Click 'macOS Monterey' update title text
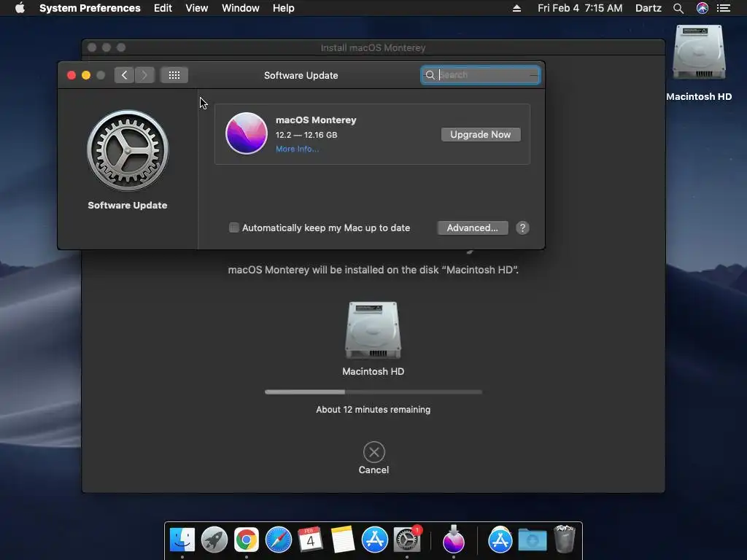Screen dimensions: 747x560 click(316, 120)
